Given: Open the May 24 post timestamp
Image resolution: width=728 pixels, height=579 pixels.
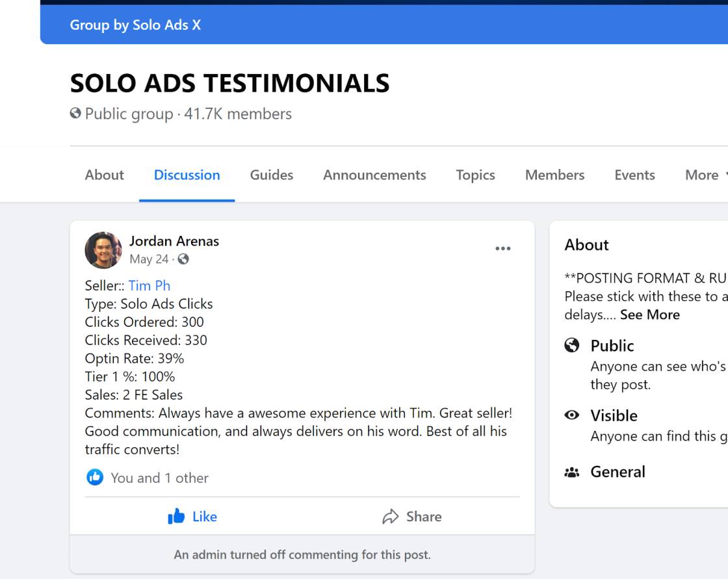Looking at the screenshot, I should [149, 259].
